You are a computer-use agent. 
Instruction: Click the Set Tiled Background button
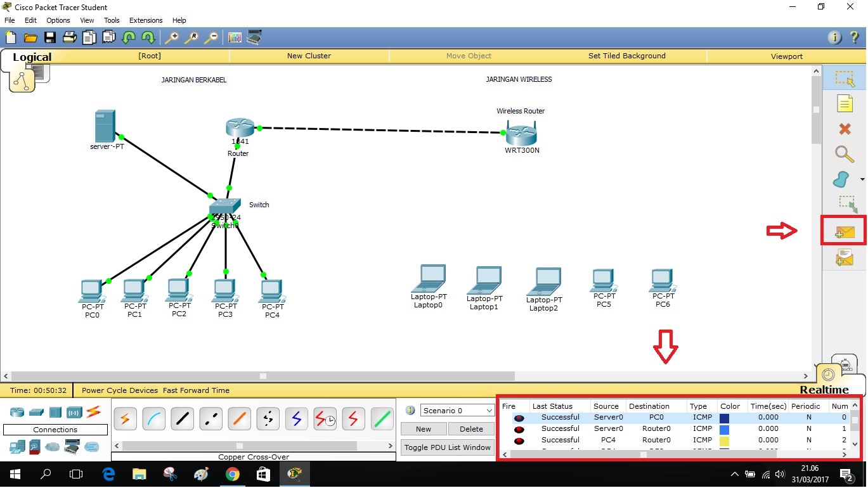tap(627, 56)
